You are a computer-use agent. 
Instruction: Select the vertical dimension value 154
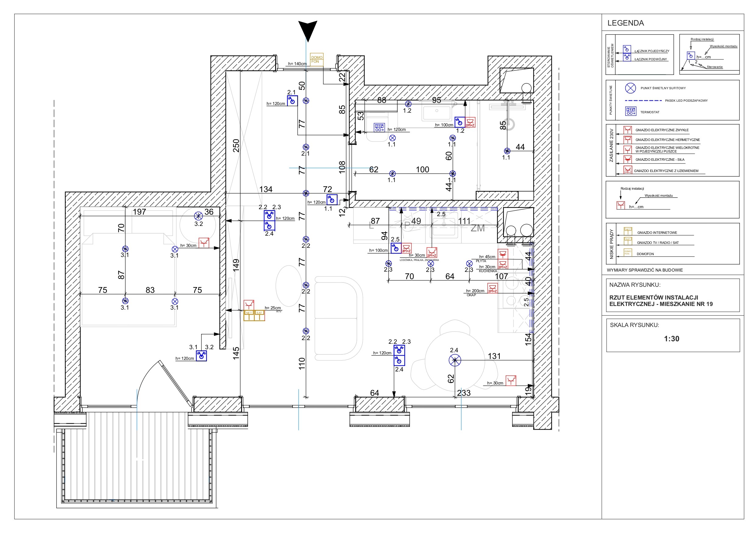(x=528, y=339)
